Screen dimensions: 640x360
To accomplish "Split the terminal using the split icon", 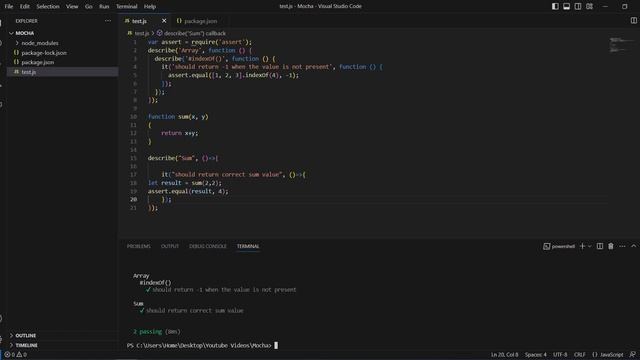I will coord(600,246).
